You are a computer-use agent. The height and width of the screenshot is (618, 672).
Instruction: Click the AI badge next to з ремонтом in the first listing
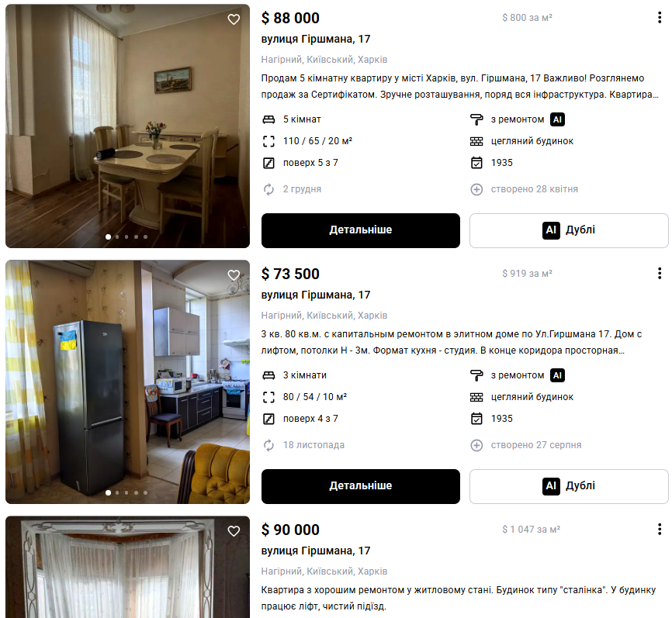click(557, 119)
